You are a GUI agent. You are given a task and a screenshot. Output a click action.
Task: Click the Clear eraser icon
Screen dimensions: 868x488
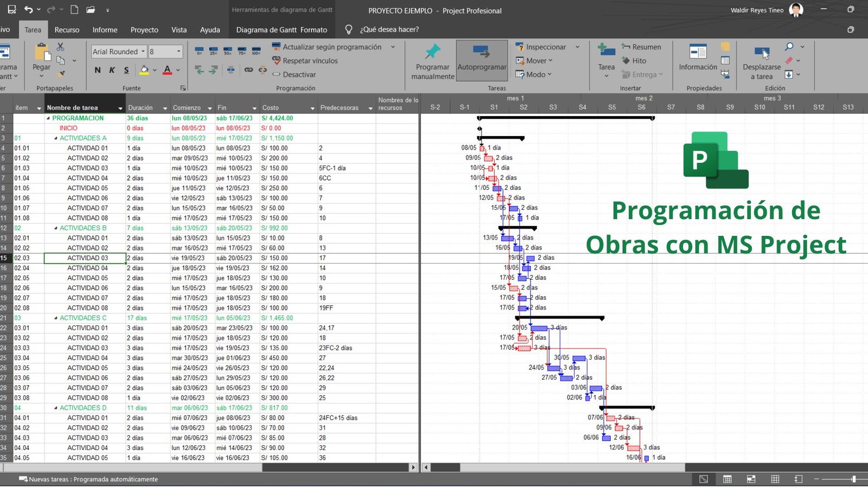[x=789, y=60]
